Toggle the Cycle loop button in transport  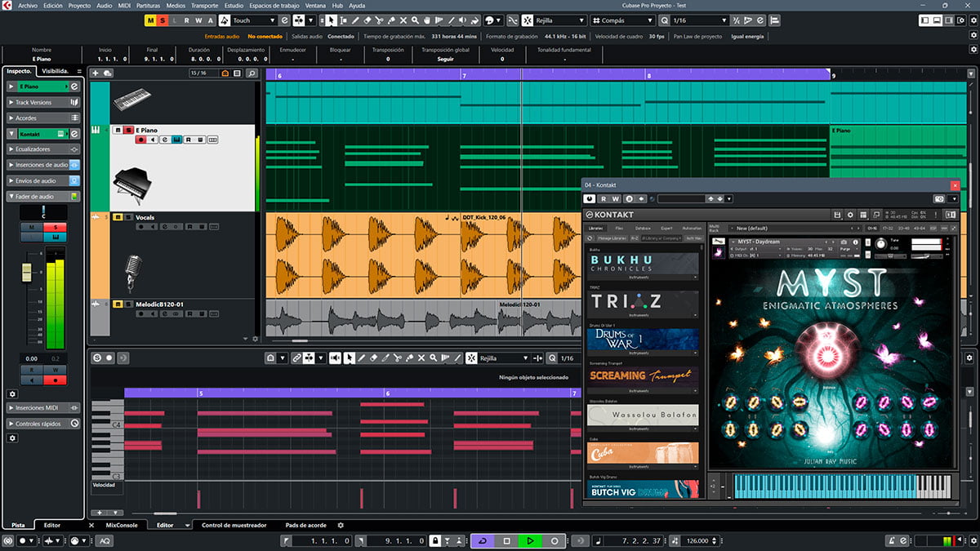pyautogui.click(x=483, y=540)
